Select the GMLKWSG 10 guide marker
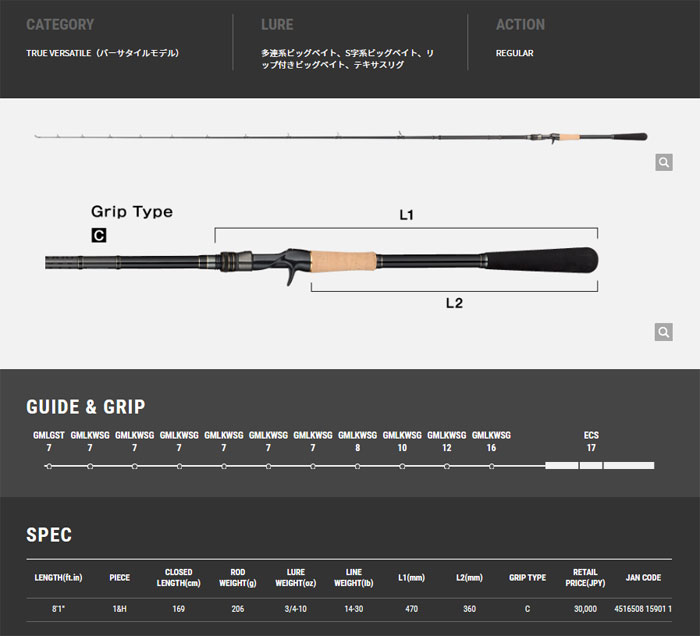The image size is (700, 636). point(402,466)
